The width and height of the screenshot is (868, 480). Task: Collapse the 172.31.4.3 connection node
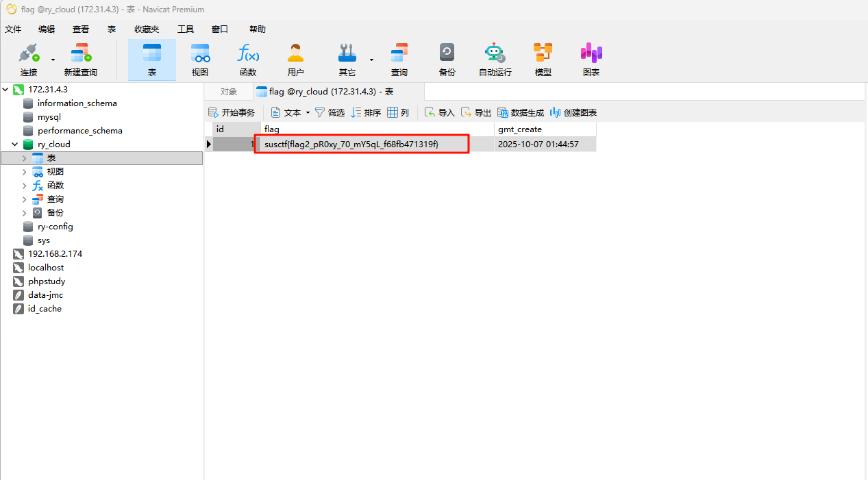click(x=6, y=90)
